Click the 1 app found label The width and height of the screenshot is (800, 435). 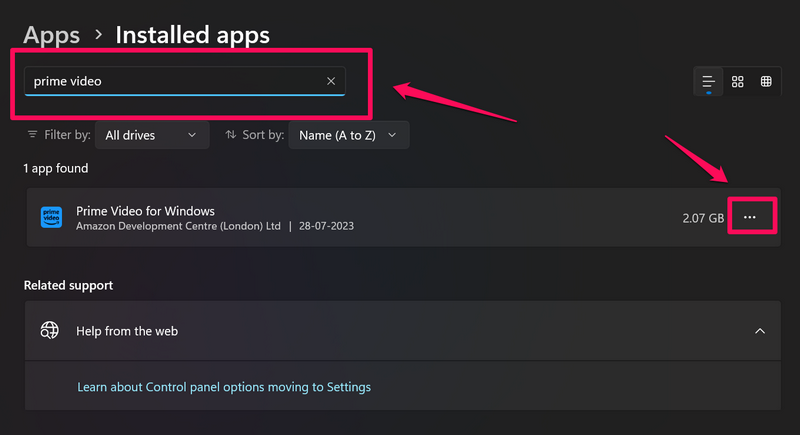tap(56, 168)
